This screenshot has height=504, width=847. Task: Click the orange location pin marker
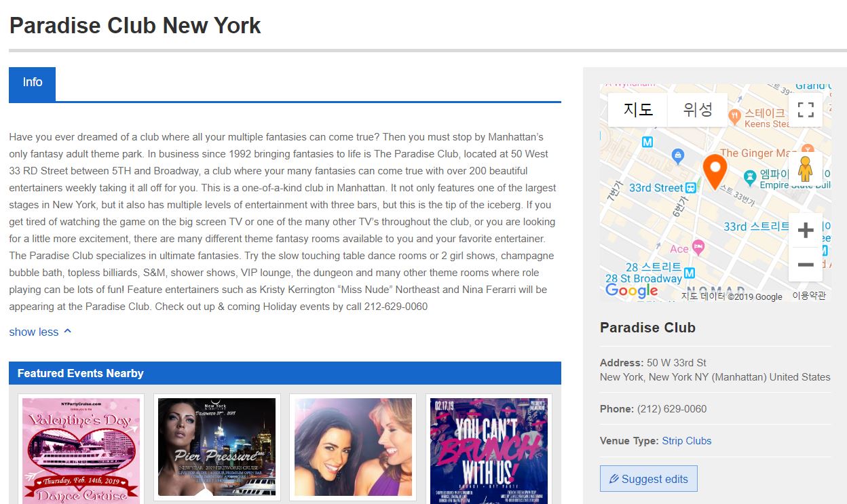pos(714,171)
